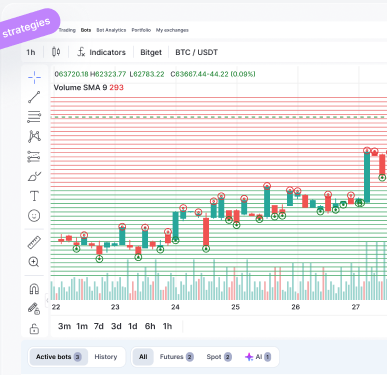
Task: Set chart range to 6h
Action: [150, 326]
